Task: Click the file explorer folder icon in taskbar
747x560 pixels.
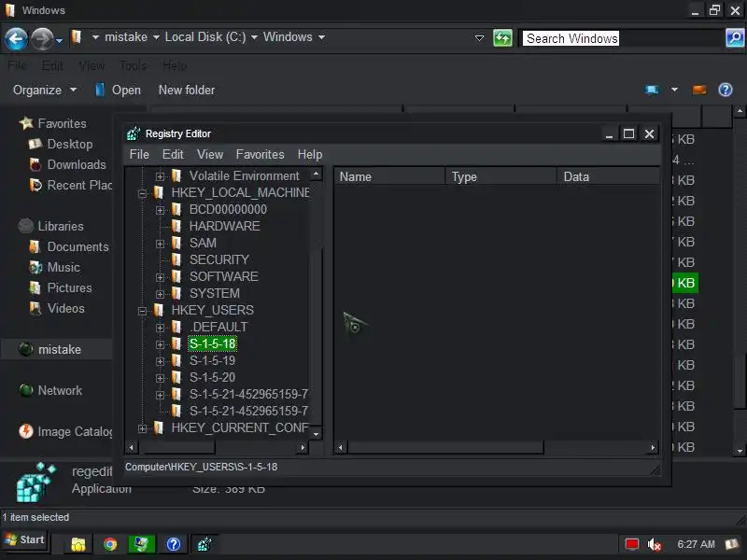Action: pos(78,544)
